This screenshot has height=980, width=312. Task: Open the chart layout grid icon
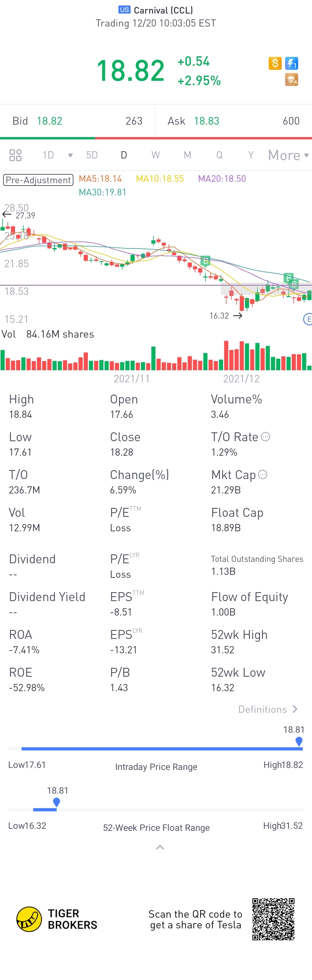[16, 155]
